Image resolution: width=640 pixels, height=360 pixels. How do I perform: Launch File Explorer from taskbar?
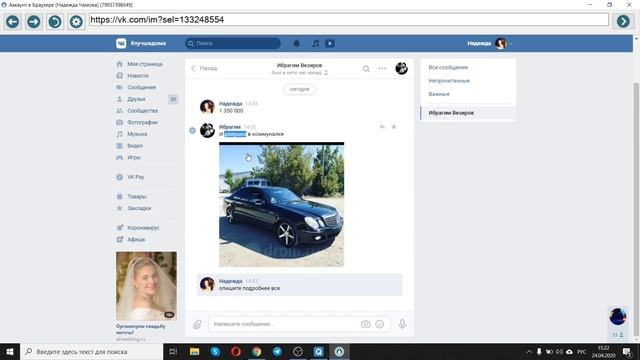click(x=194, y=351)
